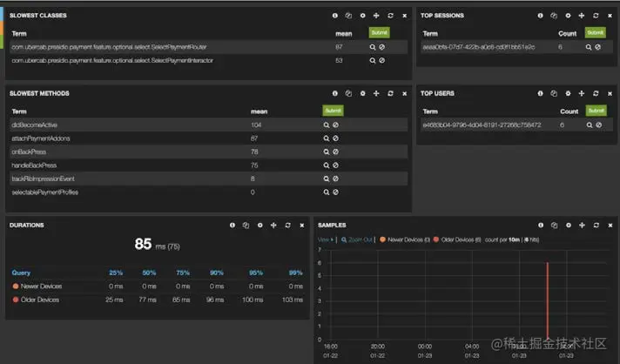Click magnifier for SelectPaymentRouter class
The image size is (620, 364).
tap(373, 47)
